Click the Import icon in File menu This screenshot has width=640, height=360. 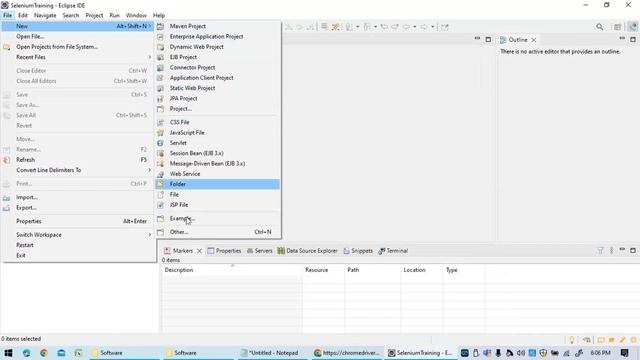pos(7,198)
